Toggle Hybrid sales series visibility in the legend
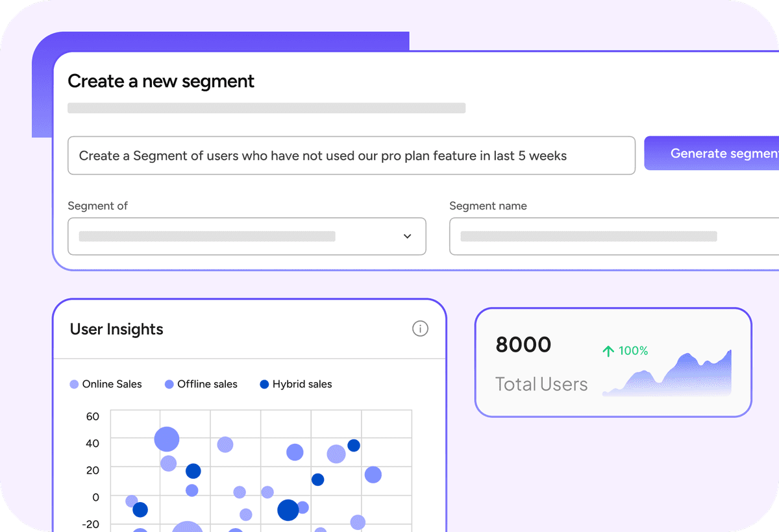Viewport: 779px width, 532px height. click(x=295, y=384)
